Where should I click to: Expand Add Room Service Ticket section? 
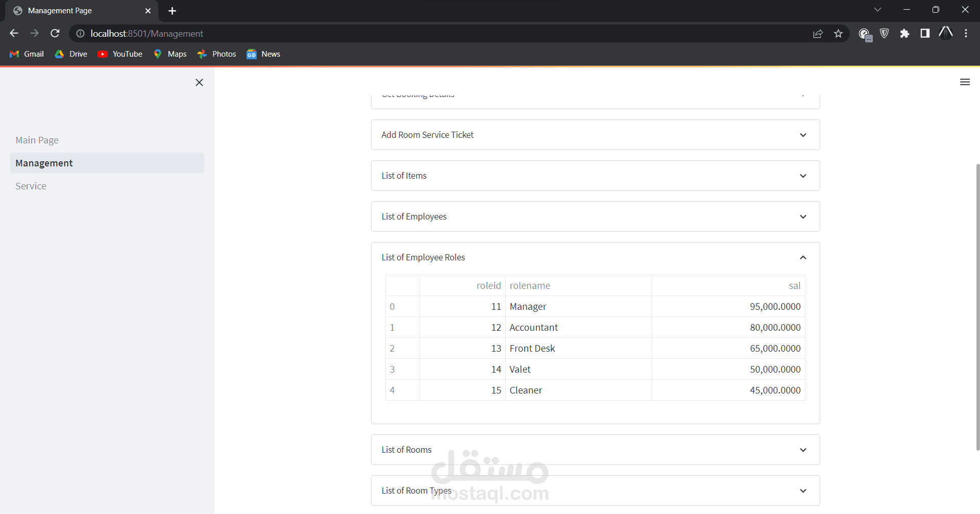[595, 135]
